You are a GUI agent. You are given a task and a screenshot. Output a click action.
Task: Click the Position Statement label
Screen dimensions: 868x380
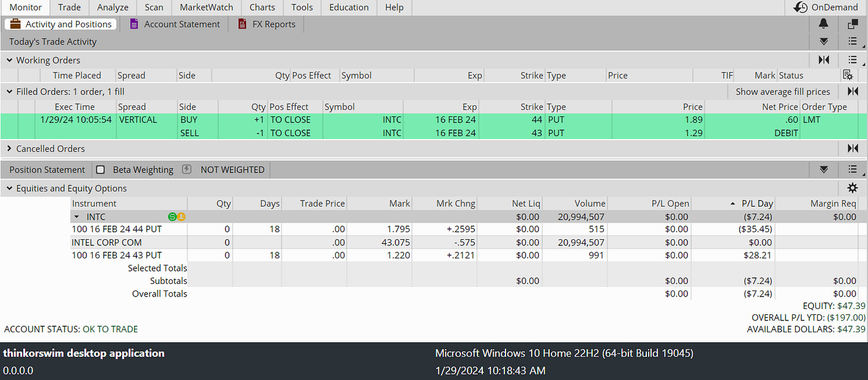47,169
